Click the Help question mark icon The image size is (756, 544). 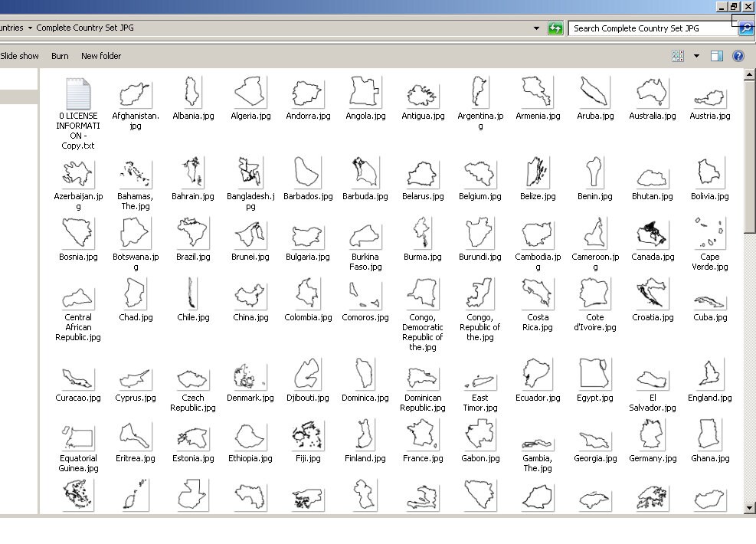[737, 55]
